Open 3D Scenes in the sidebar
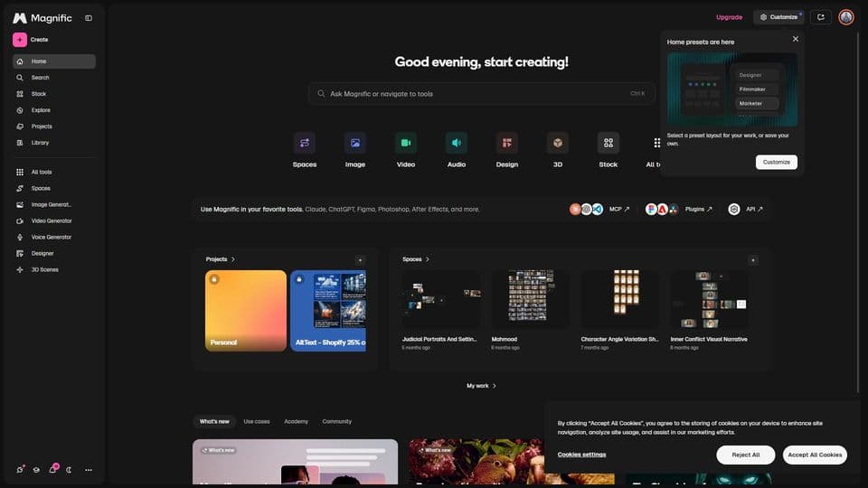The height and width of the screenshot is (488, 868). coord(54,269)
